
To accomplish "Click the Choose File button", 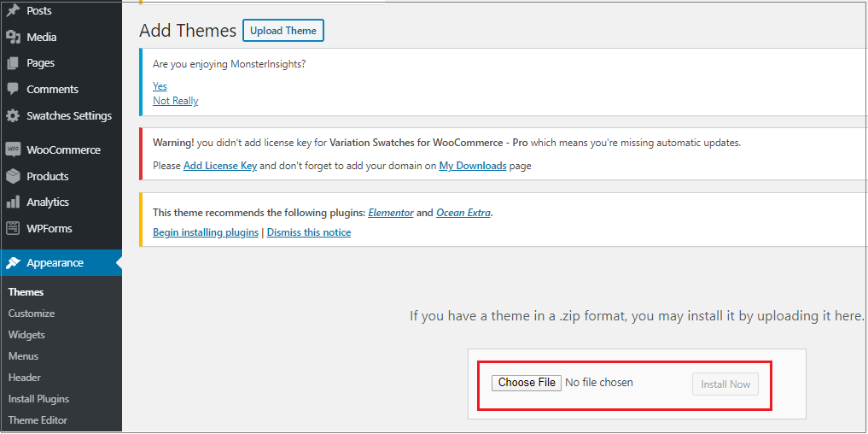I will click(527, 383).
